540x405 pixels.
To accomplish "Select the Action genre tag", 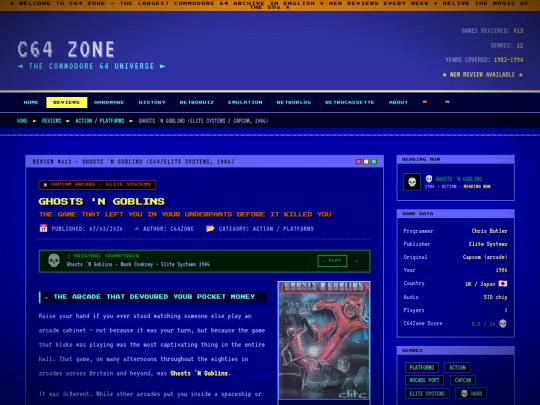I will (457, 367).
